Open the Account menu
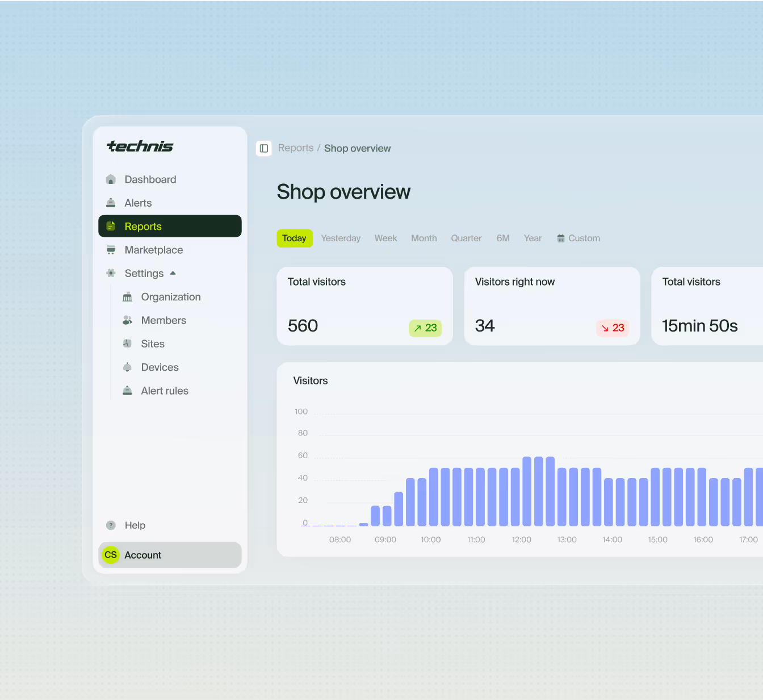The width and height of the screenshot is (763, 700). (x=170, y=555)
